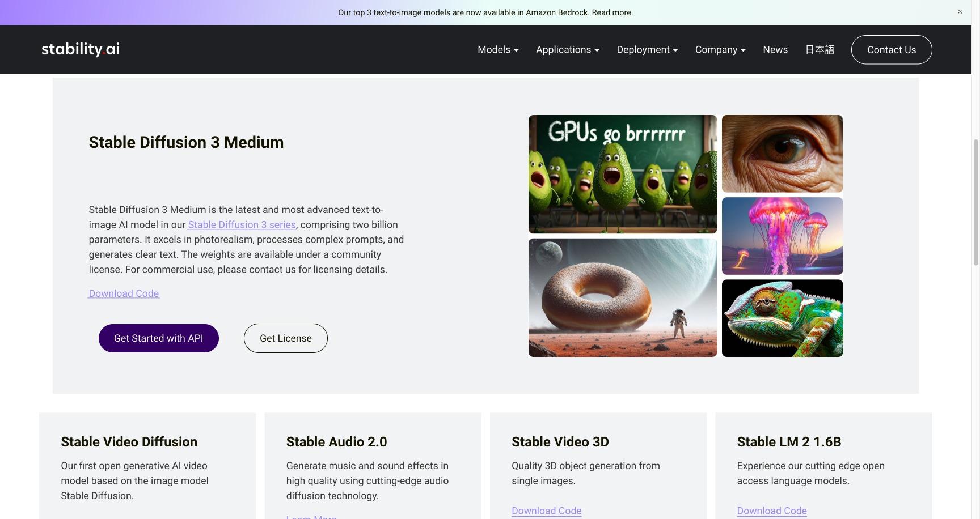Click the Stable Video 3D card title
Viewport: 980px width, 519px height.
coord(560,442)
